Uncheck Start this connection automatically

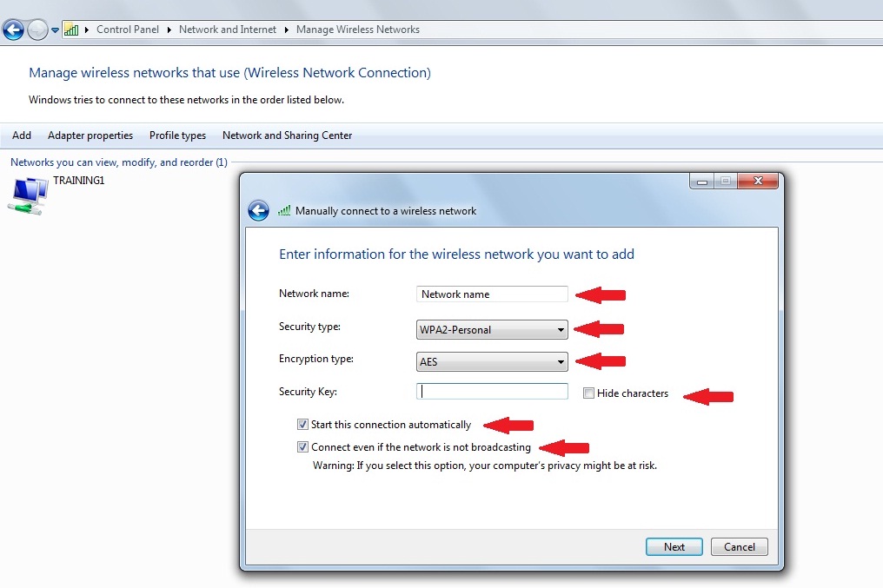coord(302,424)
